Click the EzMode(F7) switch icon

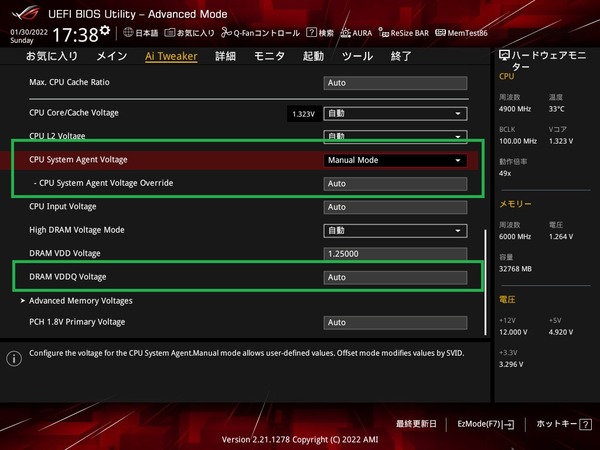509,424
